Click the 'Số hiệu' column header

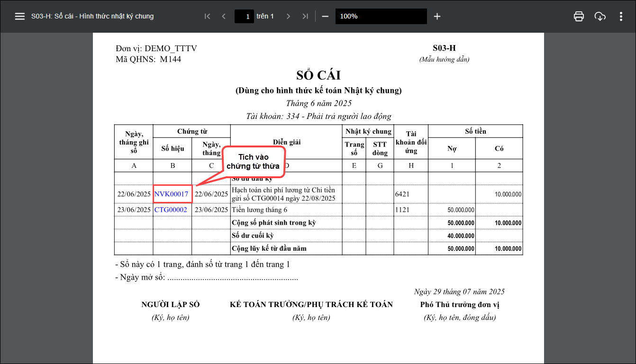[173, 148]
